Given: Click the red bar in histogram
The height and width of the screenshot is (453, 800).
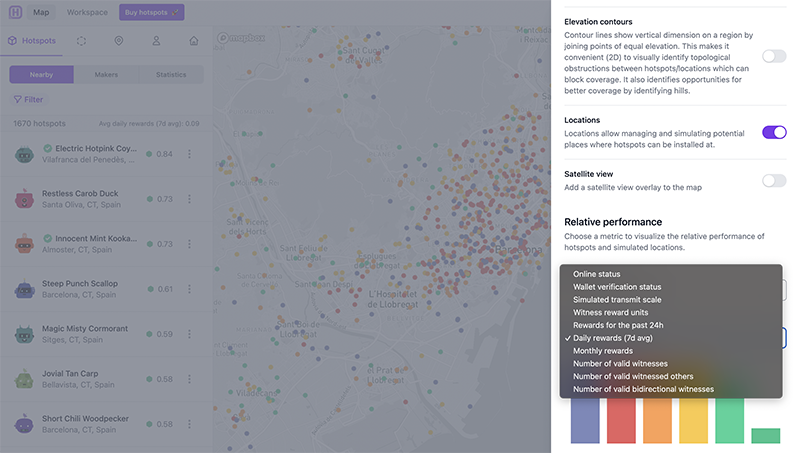Looking at the screenshot, I should pyautogui.click(x=621, y=420).
